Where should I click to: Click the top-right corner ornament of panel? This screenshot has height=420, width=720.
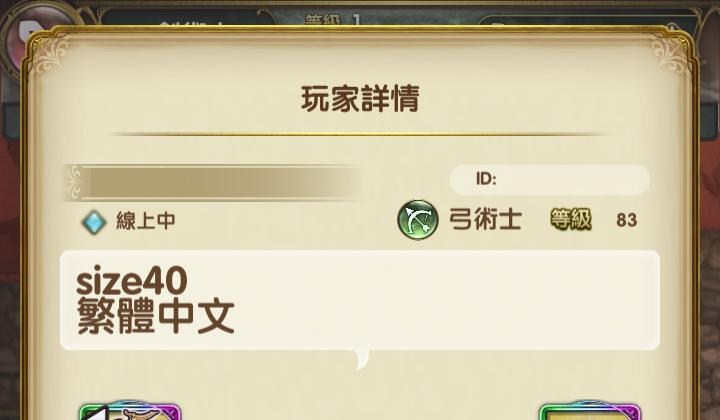click(x=669, y=55)
